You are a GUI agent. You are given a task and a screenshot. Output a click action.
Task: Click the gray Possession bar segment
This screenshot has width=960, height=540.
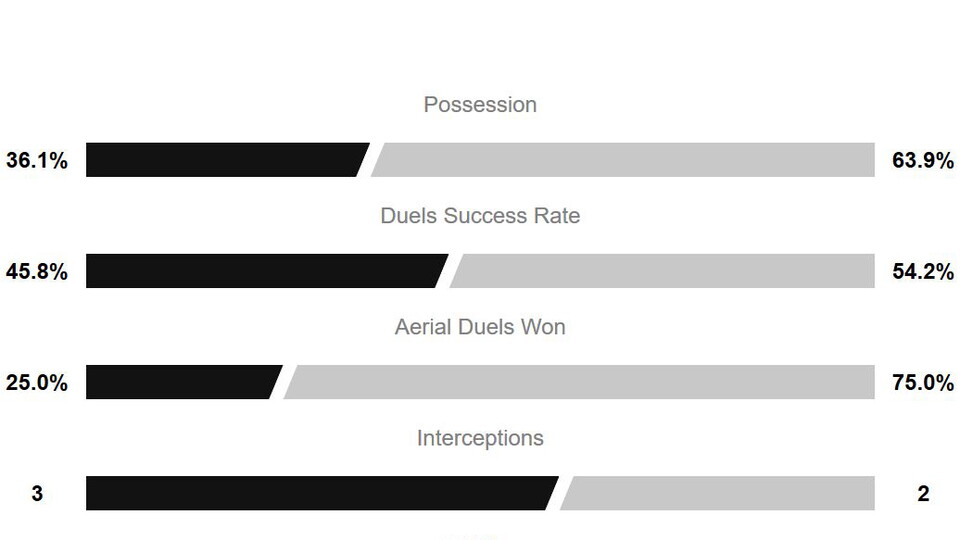click(625, 160)
